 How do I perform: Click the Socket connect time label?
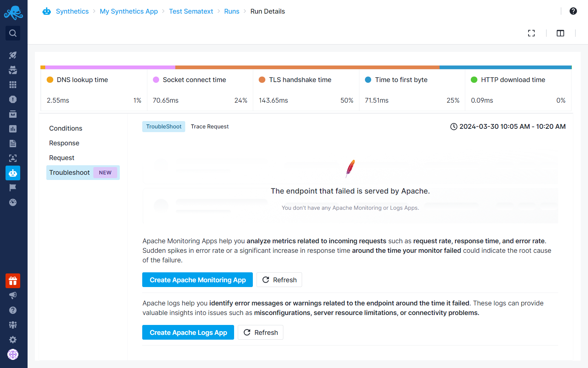pos(194,80)
